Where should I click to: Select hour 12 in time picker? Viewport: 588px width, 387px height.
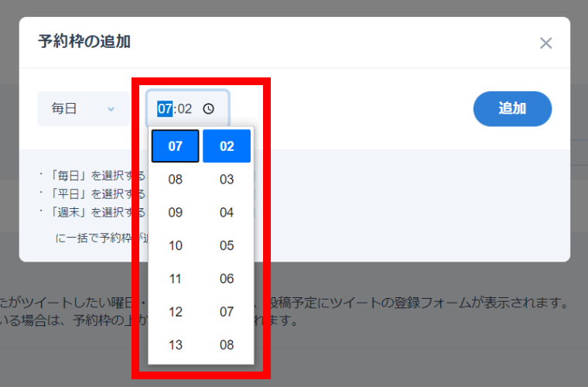point(176,312)
